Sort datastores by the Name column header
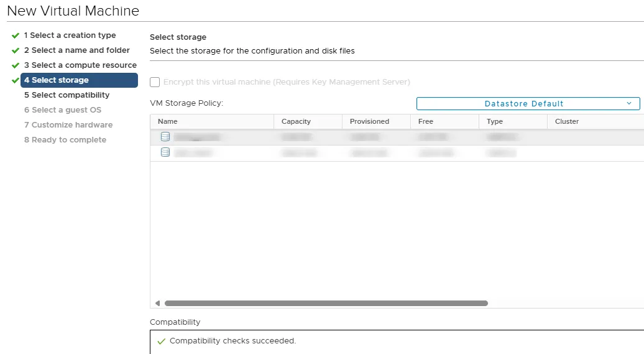 pyautogui.click(x=168, y=122)
